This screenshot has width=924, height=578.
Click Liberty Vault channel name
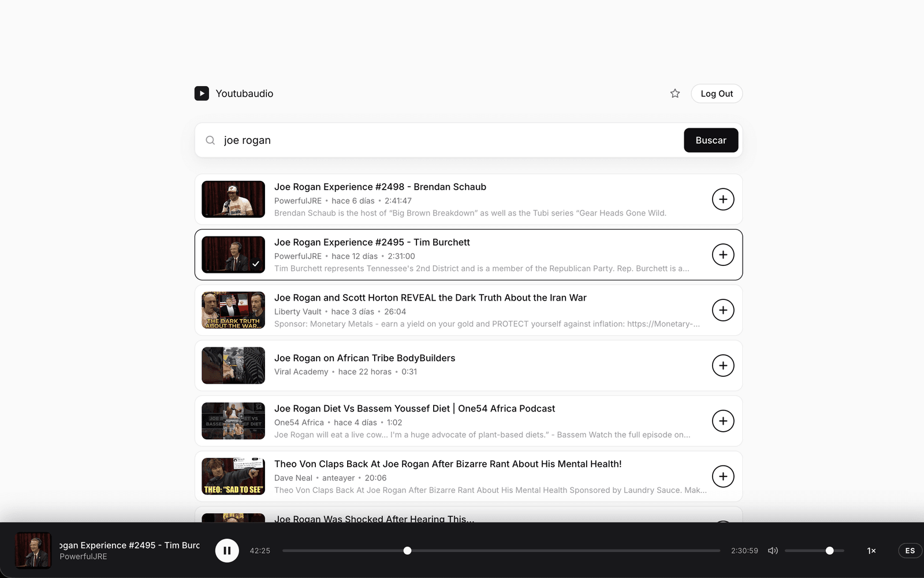pyautogui.click(x=297, y=312)
